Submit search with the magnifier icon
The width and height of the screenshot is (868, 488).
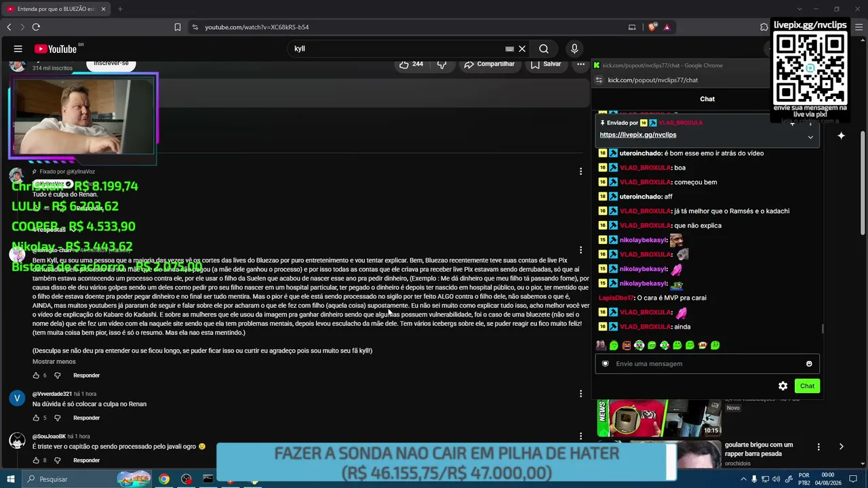coord(544,49)
